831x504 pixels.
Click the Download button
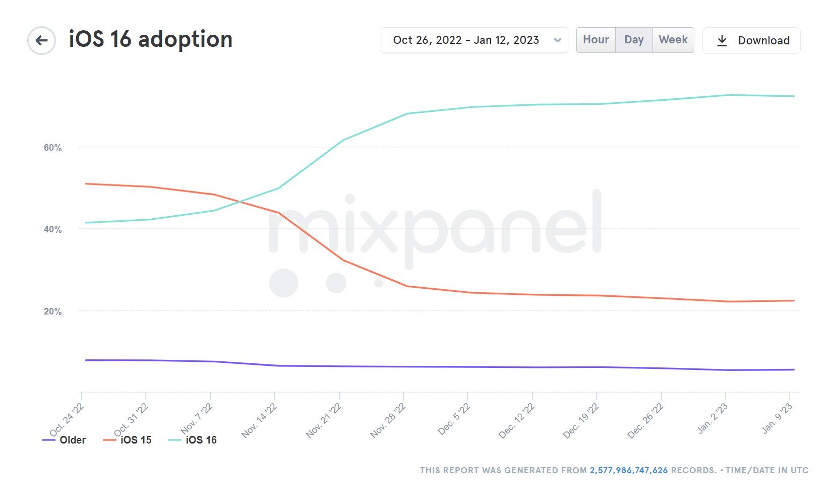pyautogui.click(x=751, y=40)
